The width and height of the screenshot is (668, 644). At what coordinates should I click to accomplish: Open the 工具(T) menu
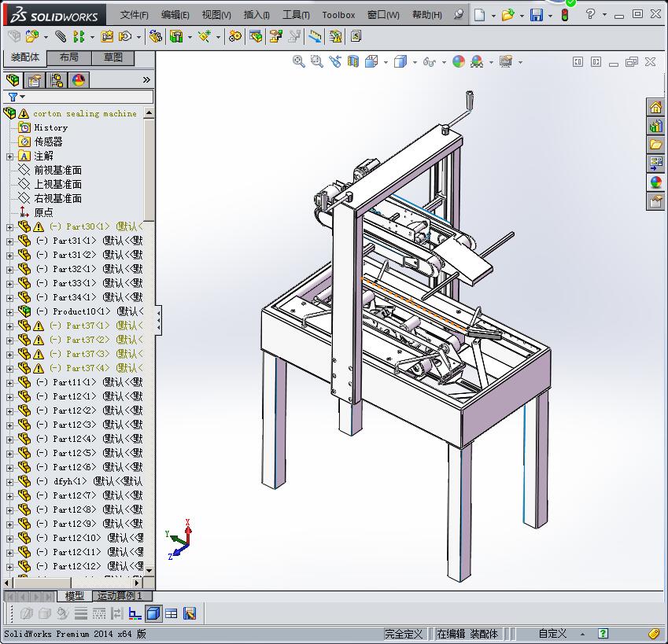[296, 15]
